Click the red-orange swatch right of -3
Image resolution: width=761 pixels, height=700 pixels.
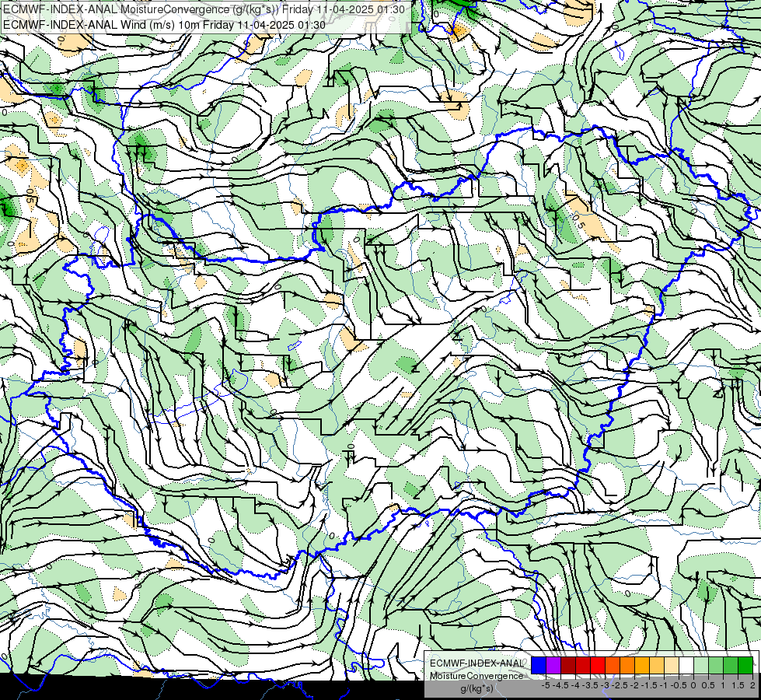pyautogui.click(x=613, y=665)
